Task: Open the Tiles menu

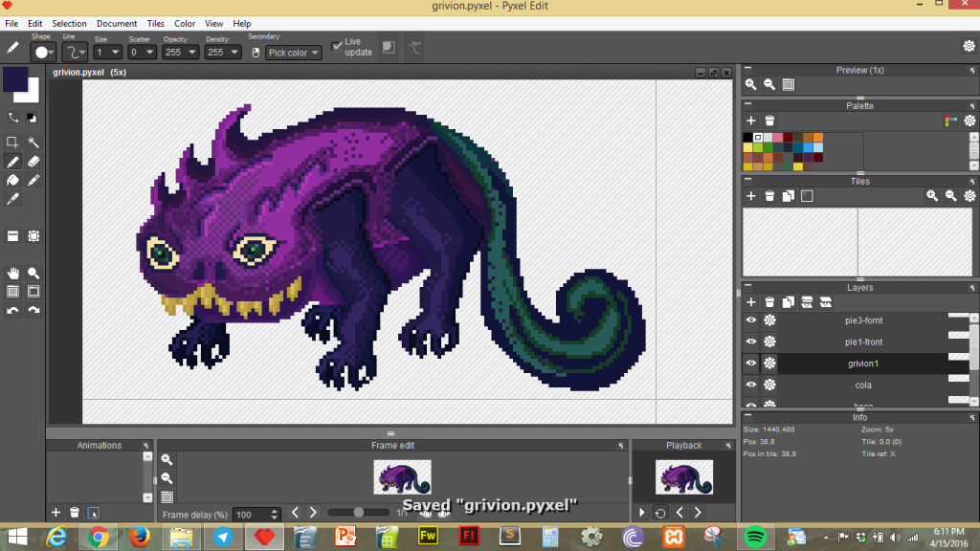Action: 155,23
